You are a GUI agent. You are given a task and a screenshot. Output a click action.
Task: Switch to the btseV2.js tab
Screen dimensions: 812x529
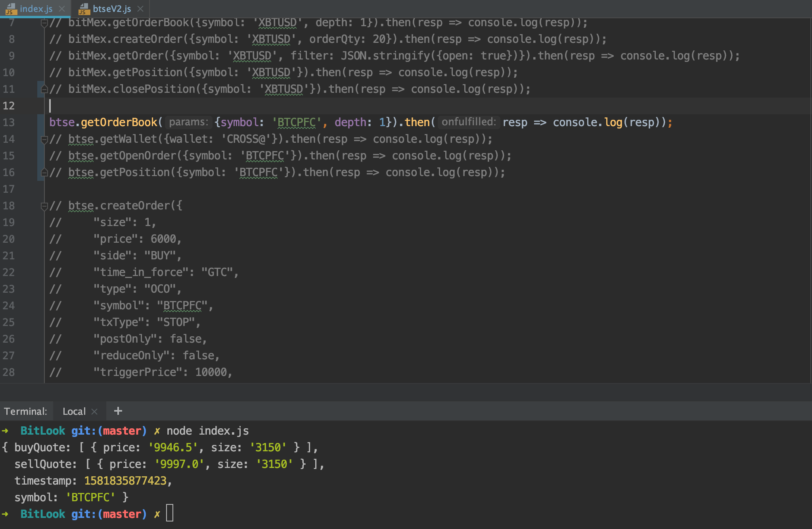[111, 9]
